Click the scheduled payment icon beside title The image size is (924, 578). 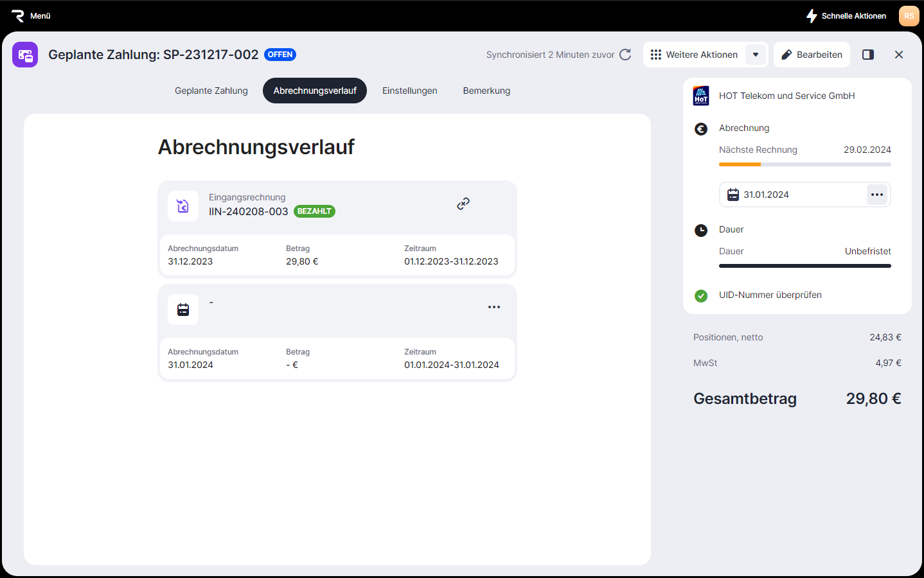pyautogui.click(x=25, y=55)
